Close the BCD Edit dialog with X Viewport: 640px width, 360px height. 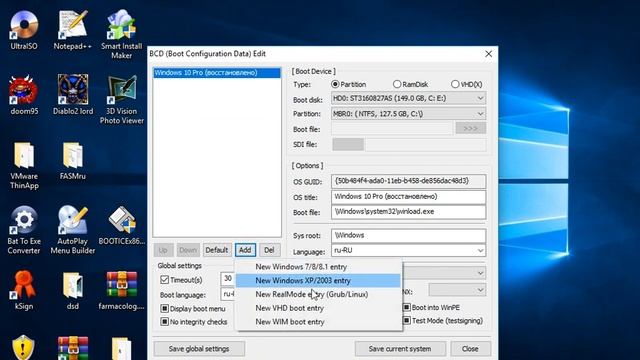(x=488, y=54)
